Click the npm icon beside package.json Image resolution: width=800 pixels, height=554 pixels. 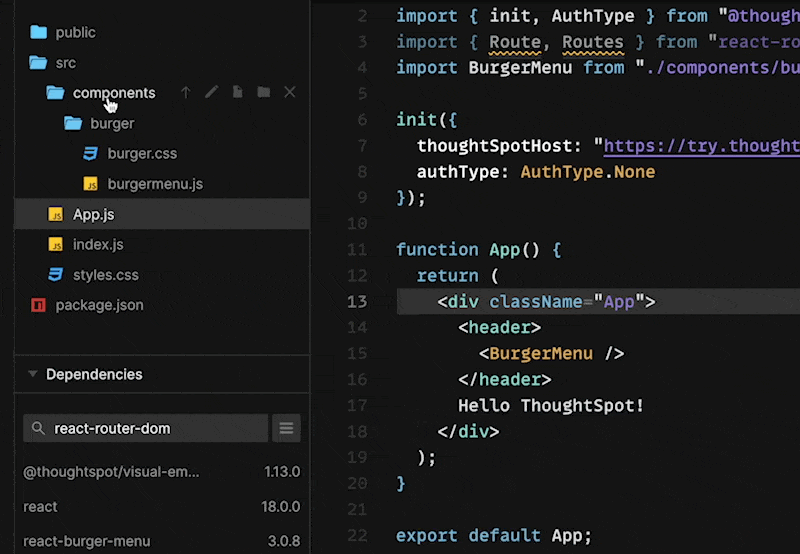tap(38, 305)
